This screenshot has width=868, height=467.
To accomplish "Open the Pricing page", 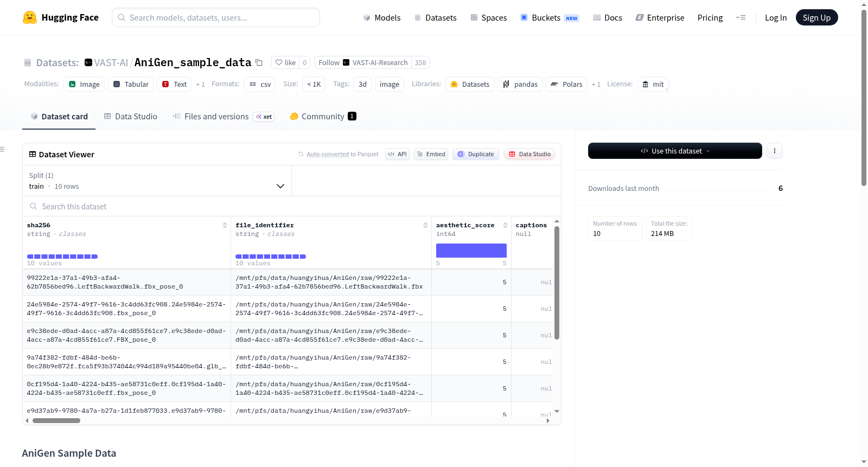I will pos(710,18).
